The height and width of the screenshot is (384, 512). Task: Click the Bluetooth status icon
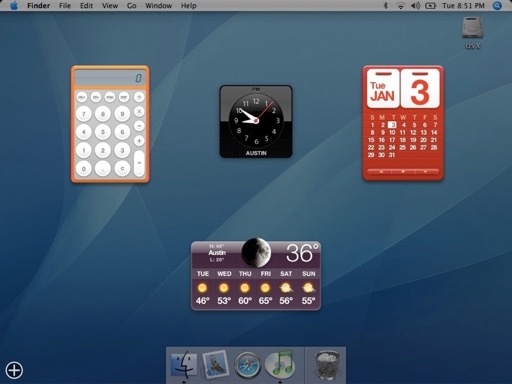click(x=386, y=6)
